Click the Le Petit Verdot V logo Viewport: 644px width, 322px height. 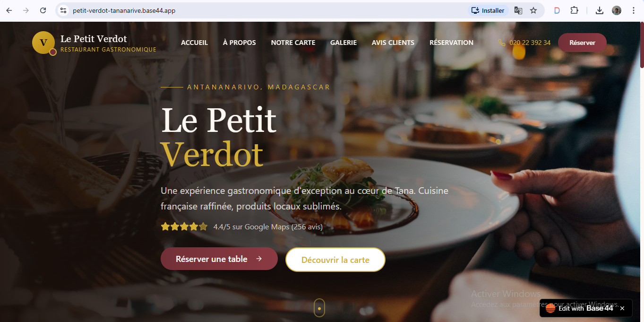[44, 43]
